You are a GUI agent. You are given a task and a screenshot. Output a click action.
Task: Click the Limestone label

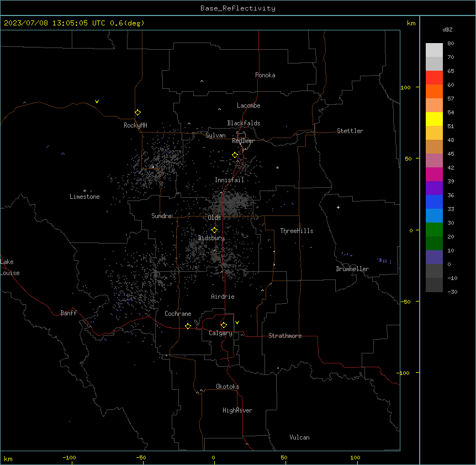84,197
